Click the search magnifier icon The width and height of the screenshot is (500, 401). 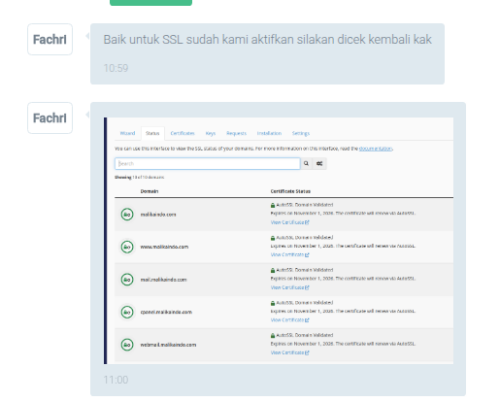tap(306, 163)
